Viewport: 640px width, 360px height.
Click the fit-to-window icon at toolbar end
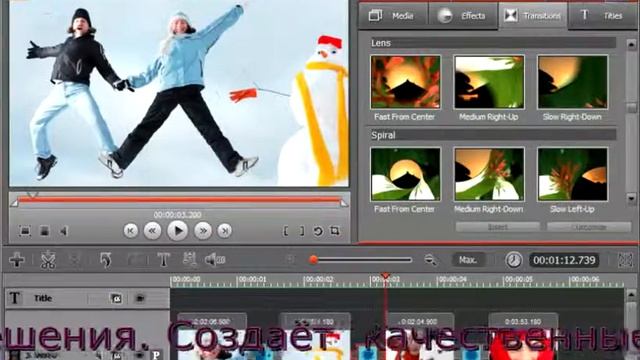point(625,260)
